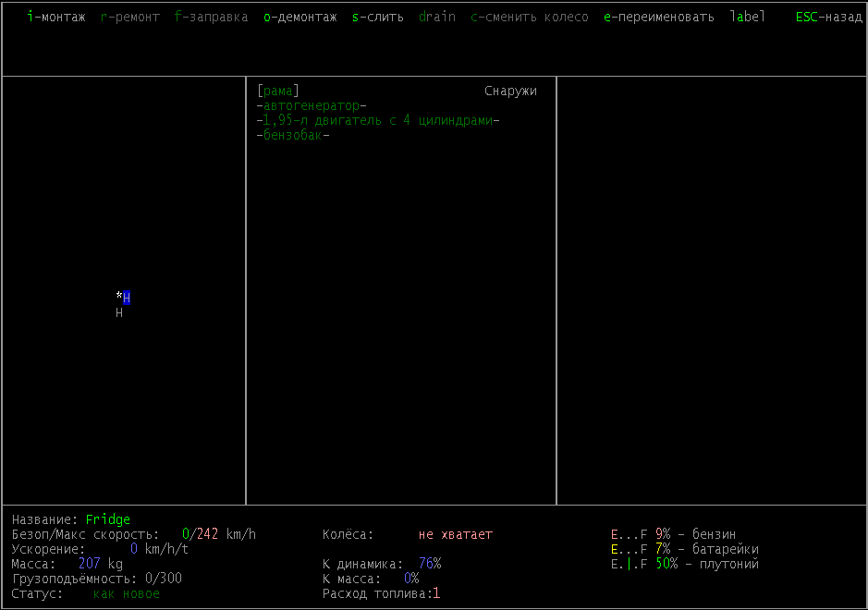868x610 pixels.
Task: Click the asterisk marker beside the frame
Action: [119, 296]
